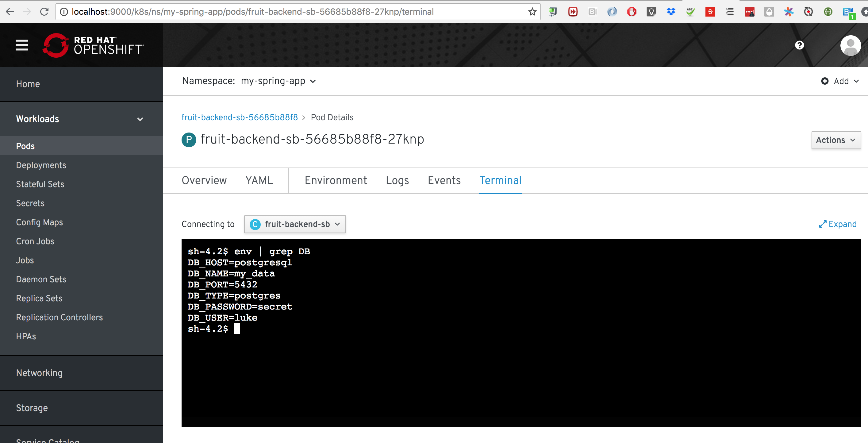Image resolution: width=868 pixels, height=443 pixels.
Task: Click the Red Hat OpenShift logo
Action: [94, 45]
